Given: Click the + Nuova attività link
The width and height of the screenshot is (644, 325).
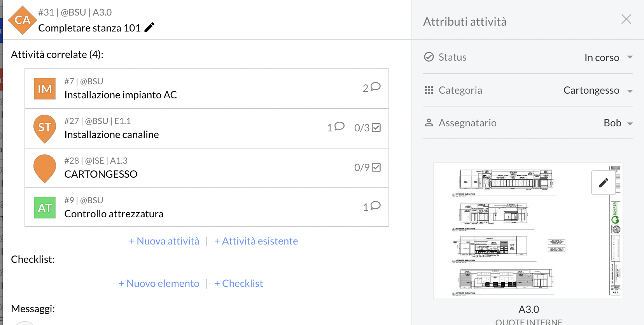Looking at the screenshot, I should point(164,241).
